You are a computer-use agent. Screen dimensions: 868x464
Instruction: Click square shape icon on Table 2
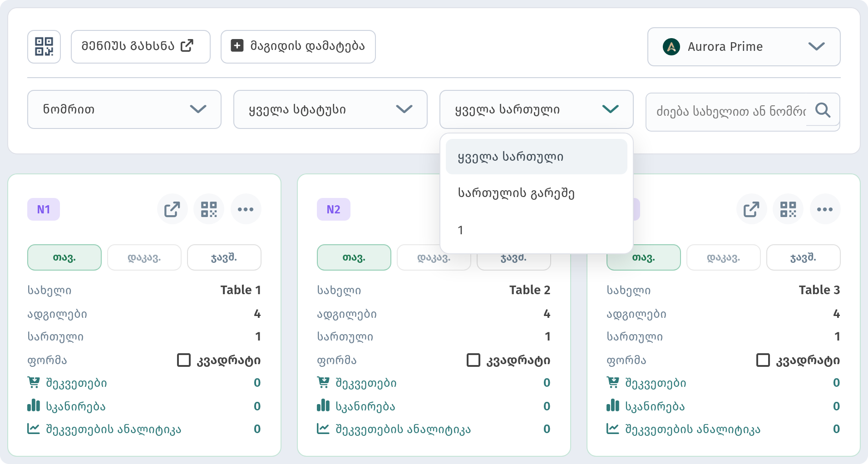473,360
